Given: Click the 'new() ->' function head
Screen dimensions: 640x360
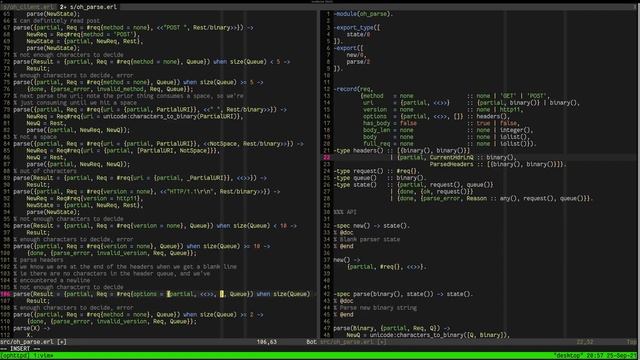Looking at the screenshot, I should pyautogui.click(x=347, y=260).
